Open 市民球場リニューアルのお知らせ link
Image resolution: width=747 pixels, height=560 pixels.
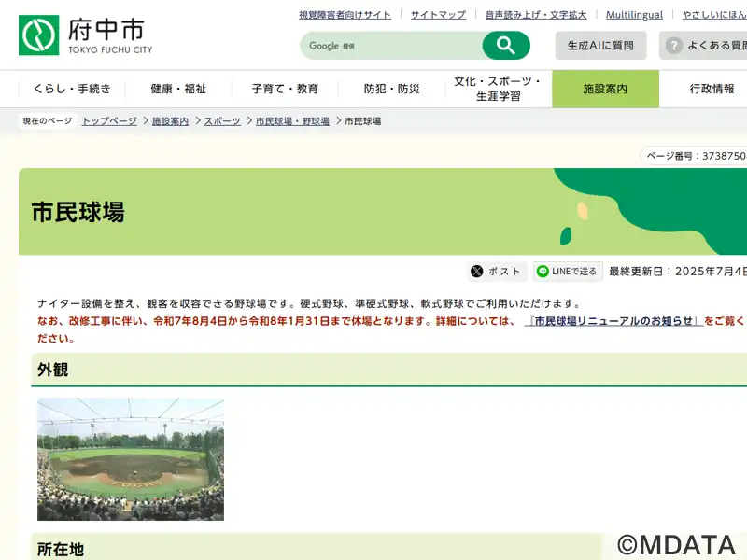click(x=613, y=321)
